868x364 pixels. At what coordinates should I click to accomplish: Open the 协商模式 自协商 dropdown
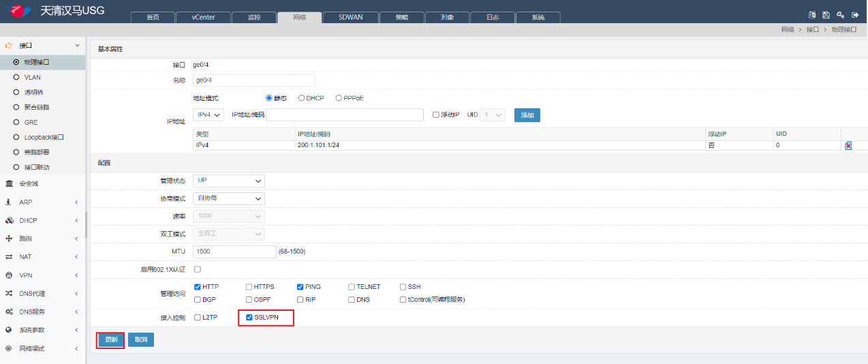coord(228,198)
